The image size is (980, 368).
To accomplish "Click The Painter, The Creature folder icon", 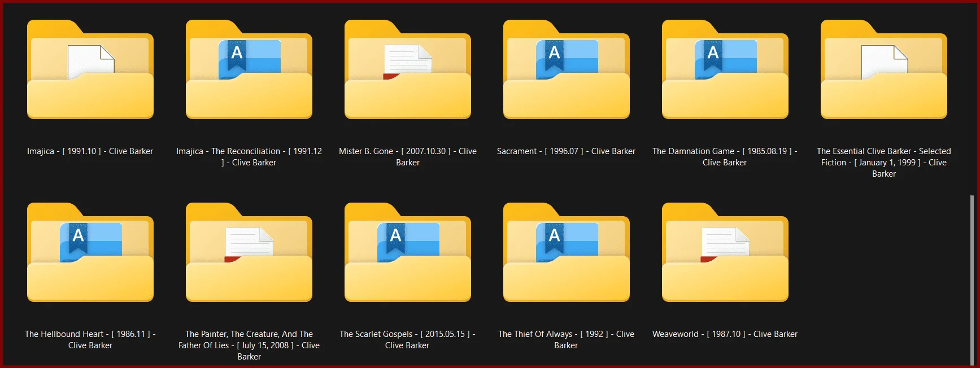I will point(249,252).
